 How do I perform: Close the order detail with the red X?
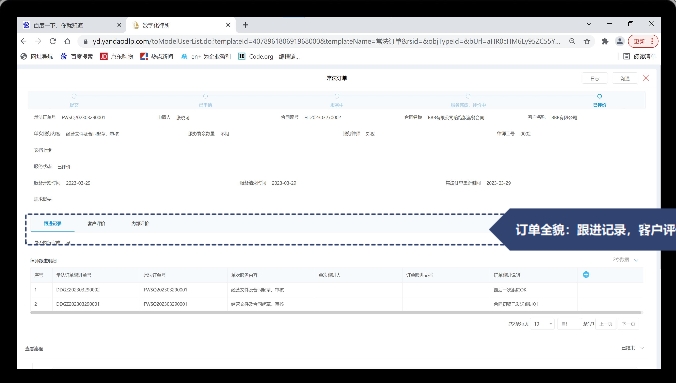646,78
